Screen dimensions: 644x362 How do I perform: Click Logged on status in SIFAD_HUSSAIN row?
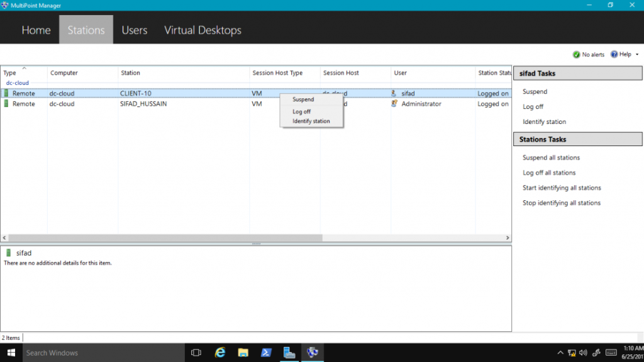(493, 104)
